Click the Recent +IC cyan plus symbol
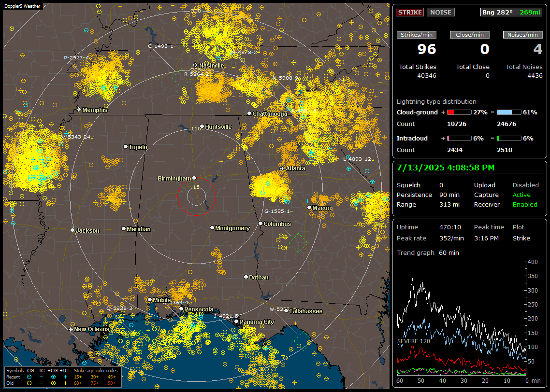This screenshot has width=550, height=392. [x=65, y=377]
